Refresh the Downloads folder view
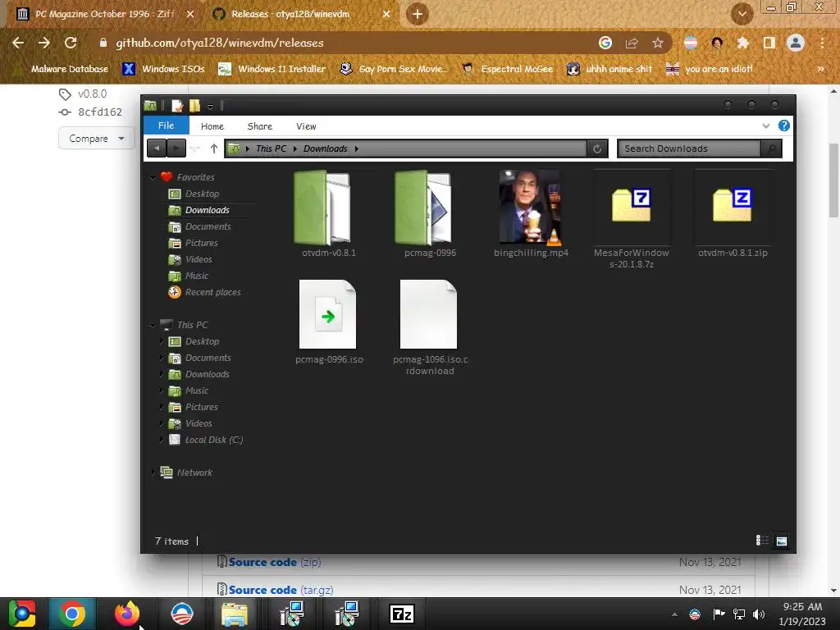Screen dimensions: 840x630 [x=597, y=149]
